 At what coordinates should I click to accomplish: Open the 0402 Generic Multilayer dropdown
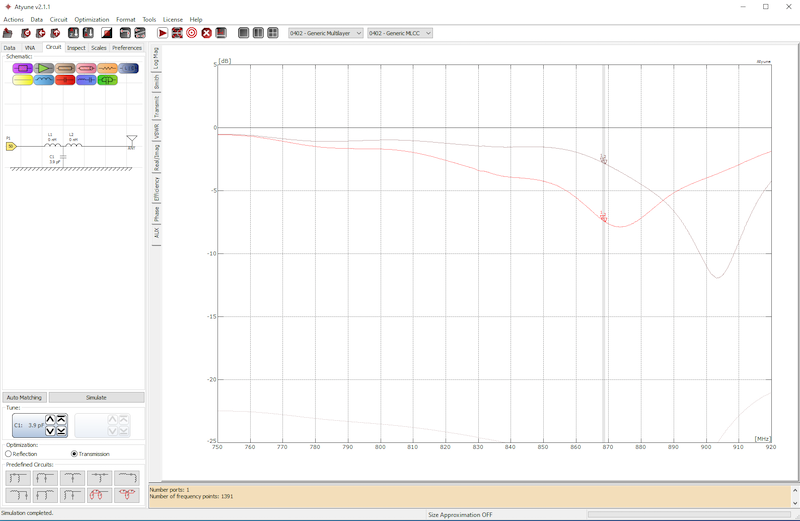point(325,33)
